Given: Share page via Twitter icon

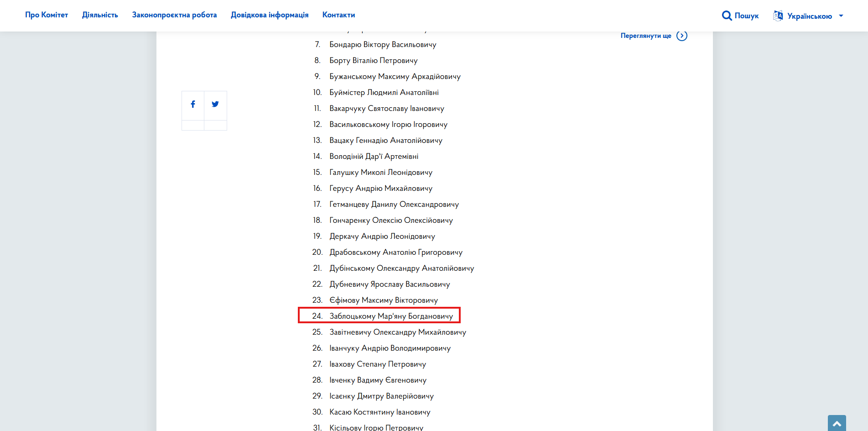Looking at the screenshot, I should tap(215, 105).
